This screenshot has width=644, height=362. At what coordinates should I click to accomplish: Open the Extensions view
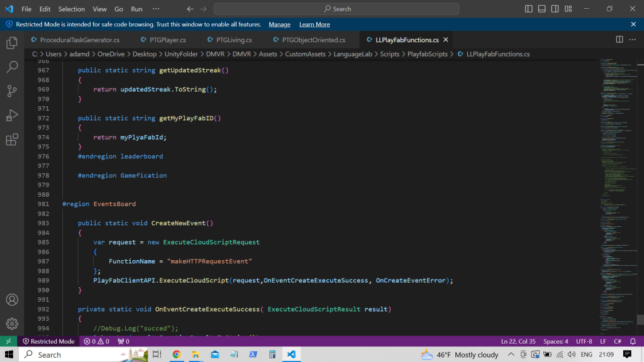(12, 140)
